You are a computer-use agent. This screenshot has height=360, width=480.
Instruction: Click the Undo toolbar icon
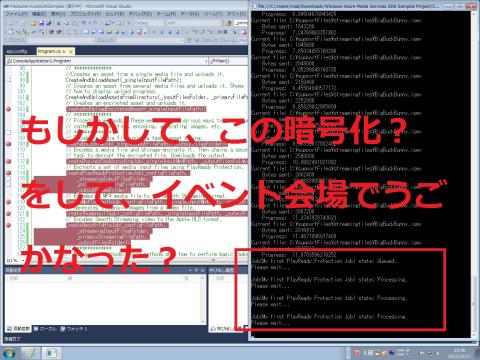pos(84,23)
